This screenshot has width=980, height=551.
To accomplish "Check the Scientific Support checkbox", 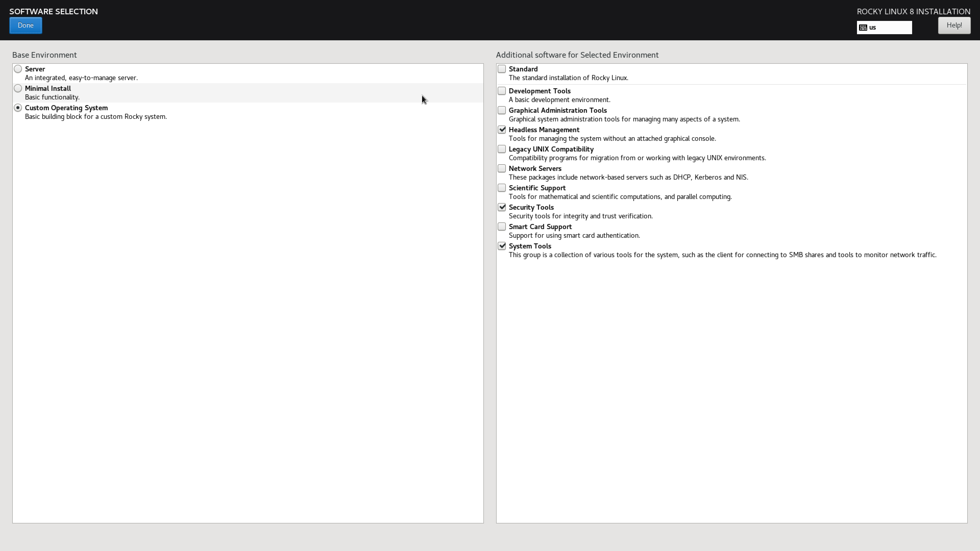I will coord(502,188).
